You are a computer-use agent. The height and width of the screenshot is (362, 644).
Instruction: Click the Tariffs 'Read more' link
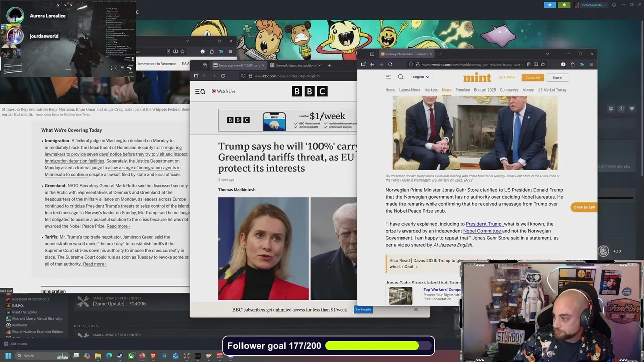click(94, 264)
